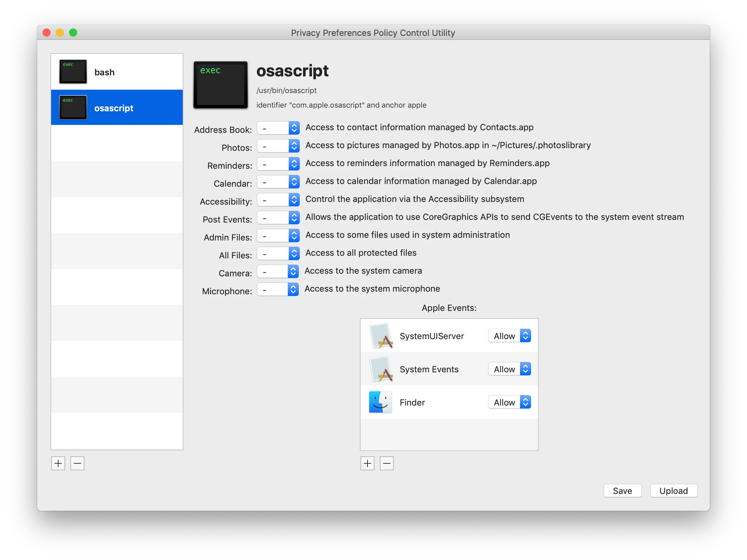This screenshot has height=560, width=747.
Task: Click the Finder face icon
Action: [x=380, y=402]
